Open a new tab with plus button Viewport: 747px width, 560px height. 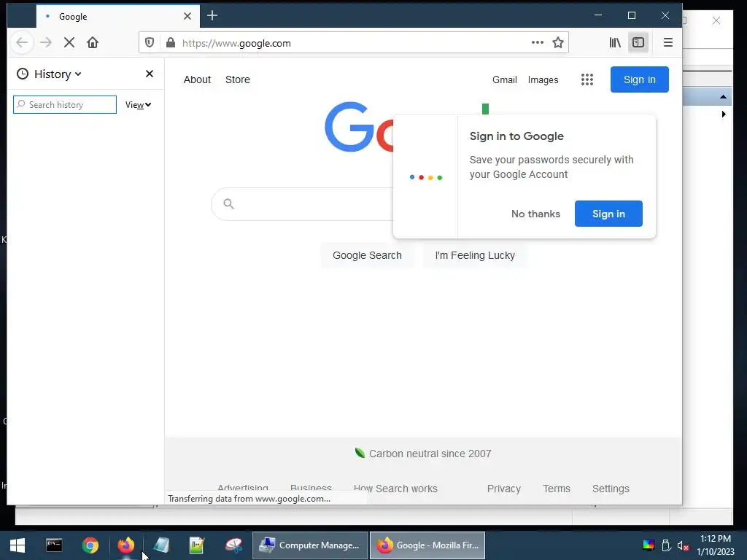tap(212, 16)
